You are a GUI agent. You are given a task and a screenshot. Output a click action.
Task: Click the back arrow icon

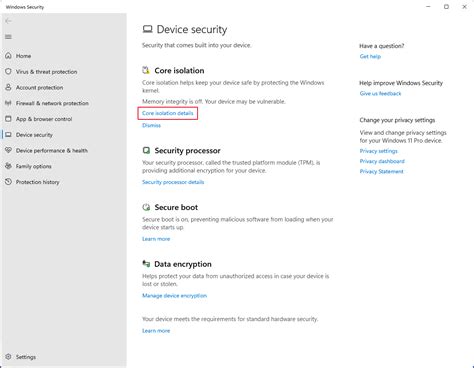point(8,21)
